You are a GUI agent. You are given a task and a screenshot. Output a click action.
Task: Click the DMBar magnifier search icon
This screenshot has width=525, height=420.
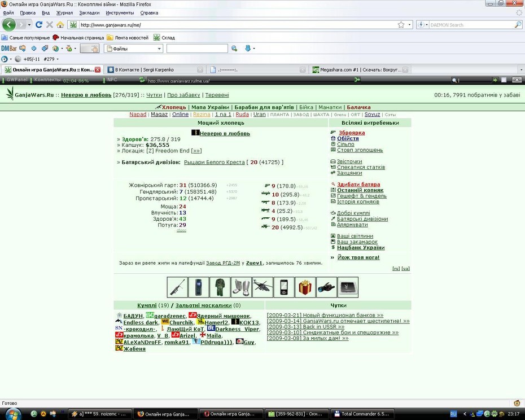click(234, 49)
